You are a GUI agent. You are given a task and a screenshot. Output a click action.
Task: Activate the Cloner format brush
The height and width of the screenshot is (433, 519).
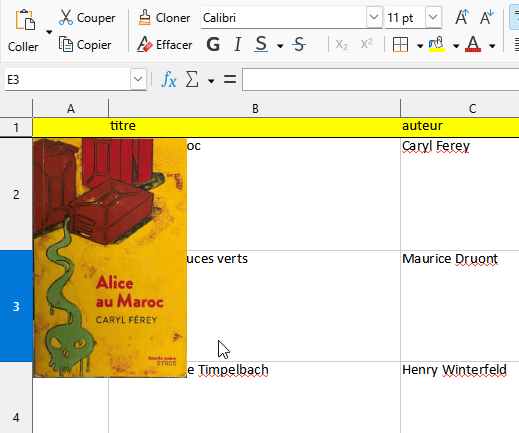point(164,18)
